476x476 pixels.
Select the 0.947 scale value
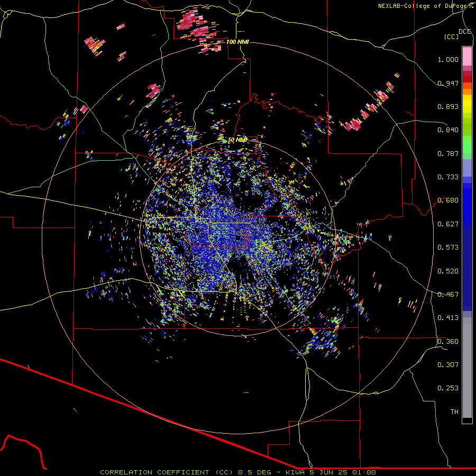[448, 83]
